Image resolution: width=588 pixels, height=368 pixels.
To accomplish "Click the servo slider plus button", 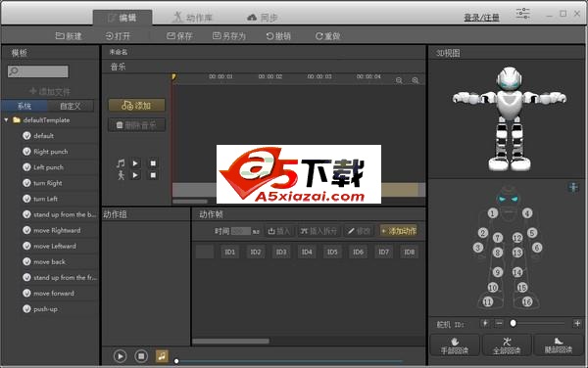I will tap(577, 323).
